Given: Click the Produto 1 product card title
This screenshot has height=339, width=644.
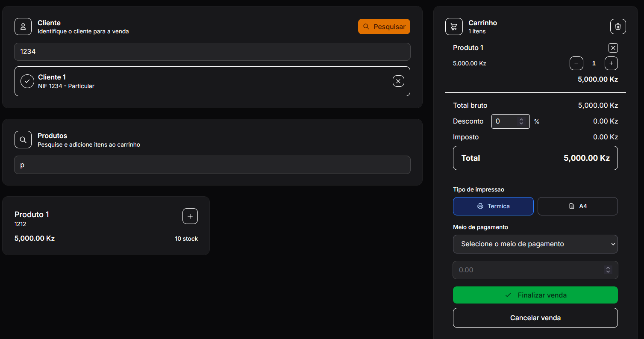Looking at the screenshot, I should click(32, 214).
